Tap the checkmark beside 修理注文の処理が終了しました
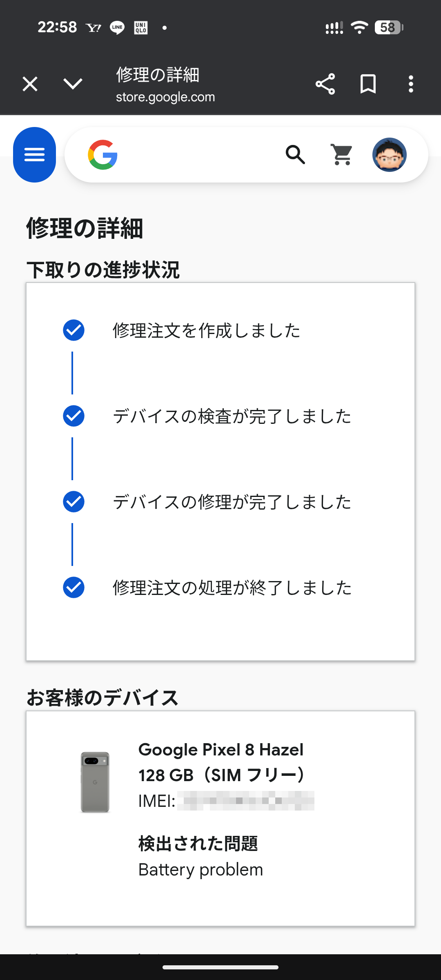 [73, 587]
